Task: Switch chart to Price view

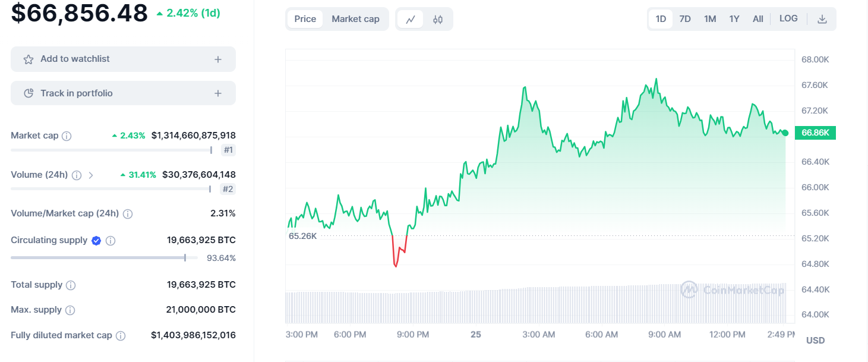Action: click(305, 19)
